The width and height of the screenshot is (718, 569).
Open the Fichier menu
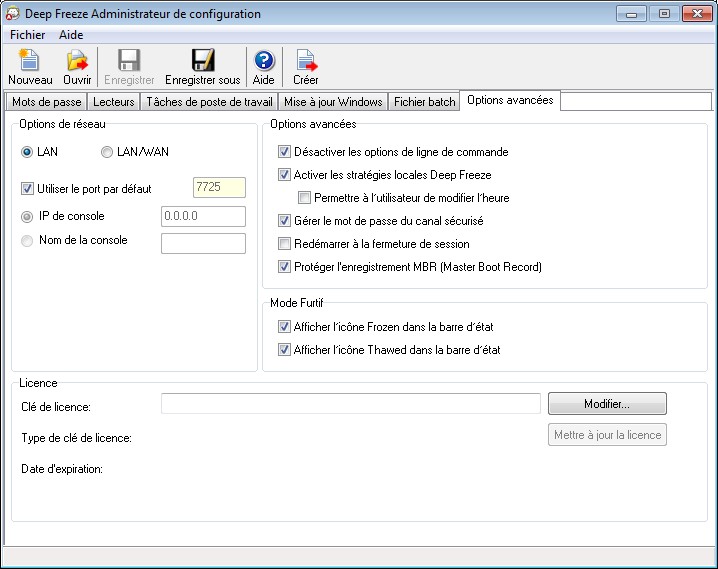pos(27,34)
